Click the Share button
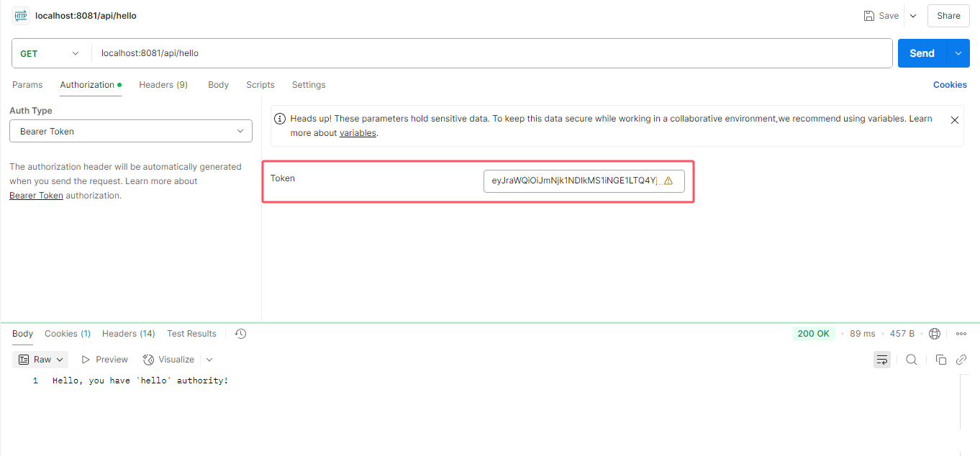Viewport: 980px width, 456px height. coord(948,16)
